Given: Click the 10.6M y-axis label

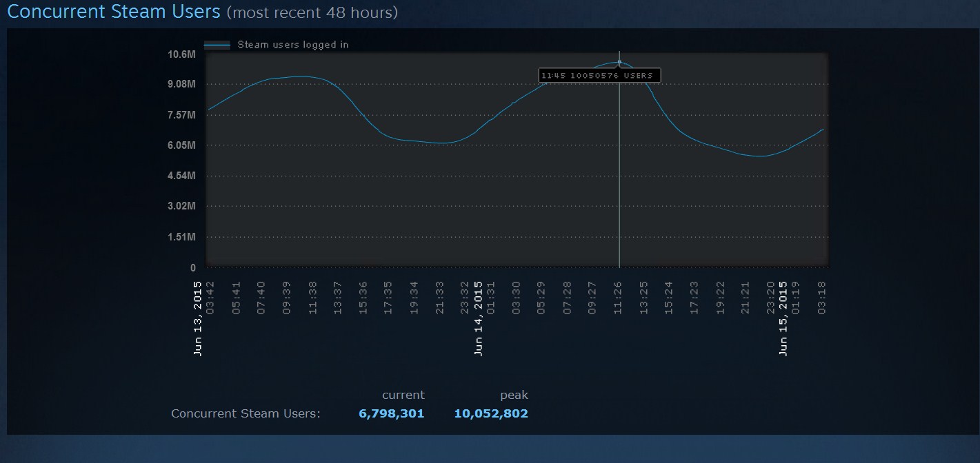Looking at the screenshot, I should coord(182,54).
